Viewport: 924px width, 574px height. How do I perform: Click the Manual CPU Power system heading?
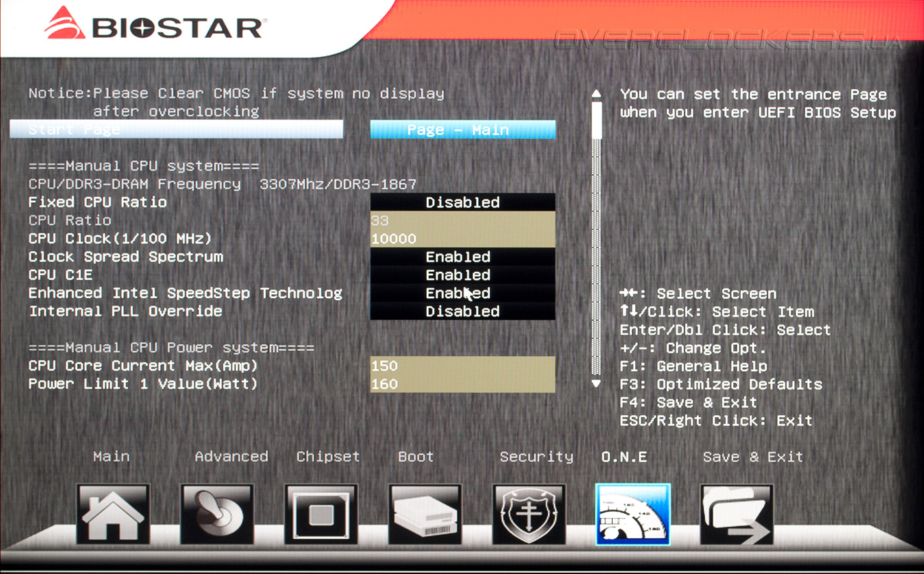[172, 348]
